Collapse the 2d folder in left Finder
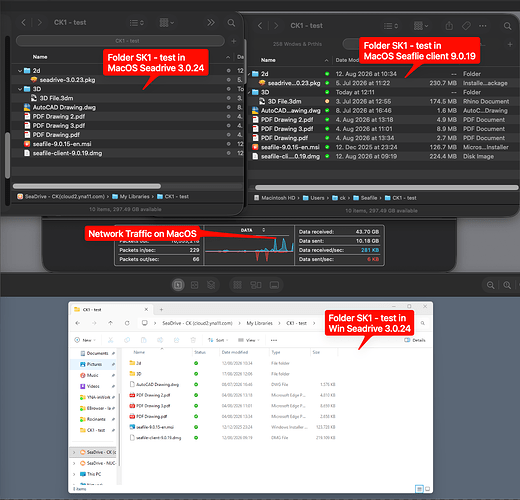This screenshot has height=500, width=520. point(20,71)
